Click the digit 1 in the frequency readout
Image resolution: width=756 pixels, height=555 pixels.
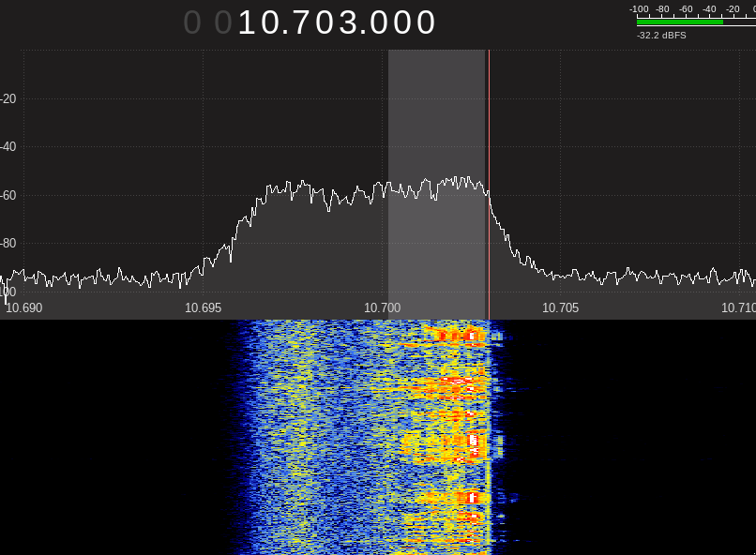[248, 22]
